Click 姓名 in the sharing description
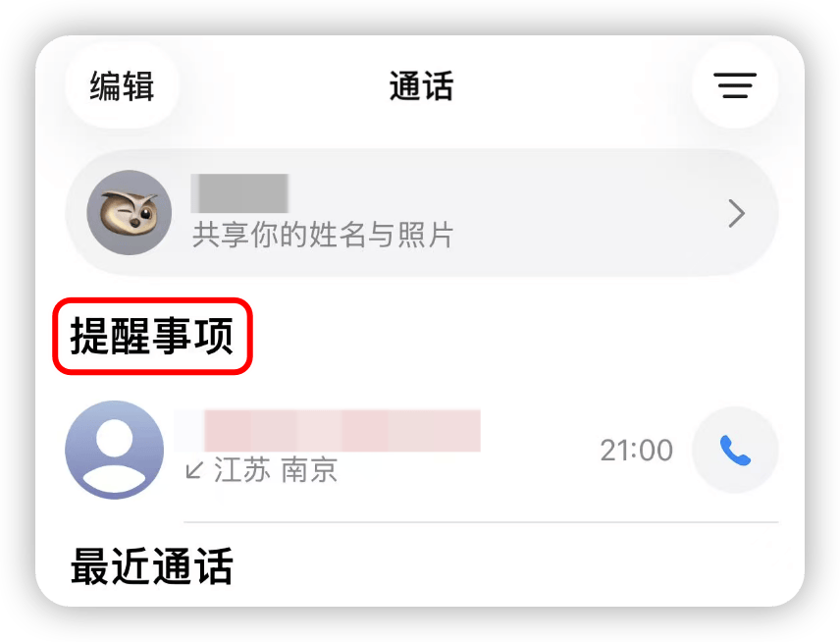840x642 pixels. (x=338, y=235)
